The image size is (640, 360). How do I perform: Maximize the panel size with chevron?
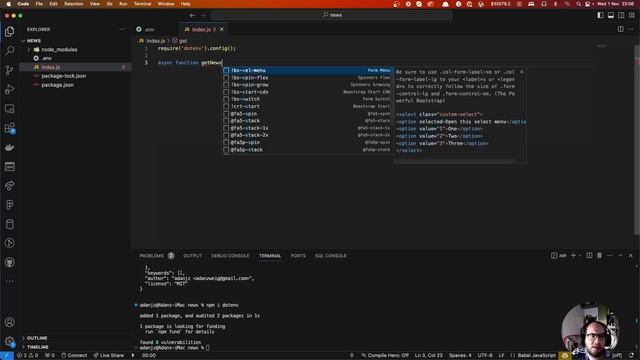point(620,256)
